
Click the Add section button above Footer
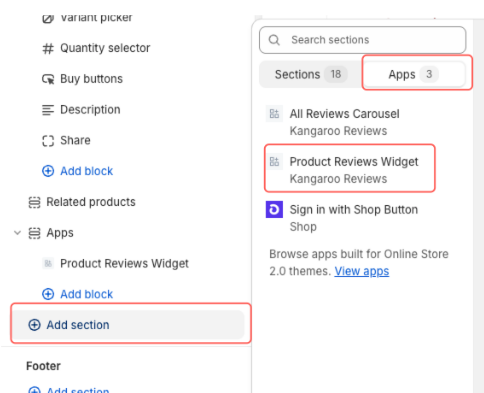(129, 325)
